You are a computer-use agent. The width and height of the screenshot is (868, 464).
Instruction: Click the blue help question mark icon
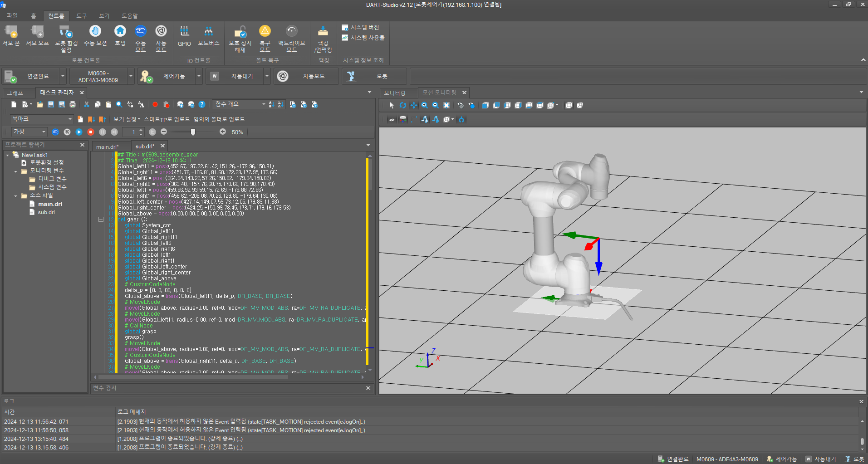tap(202, 105)
